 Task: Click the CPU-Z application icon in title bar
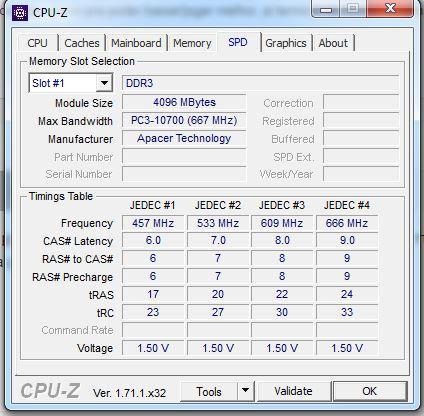tap(20, 13)
